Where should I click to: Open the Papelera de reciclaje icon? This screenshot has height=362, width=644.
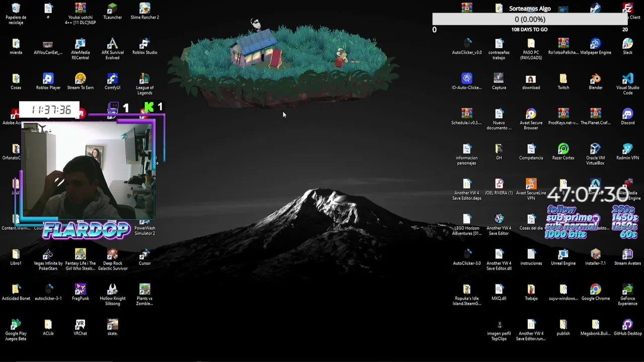[x=16, y=9]
